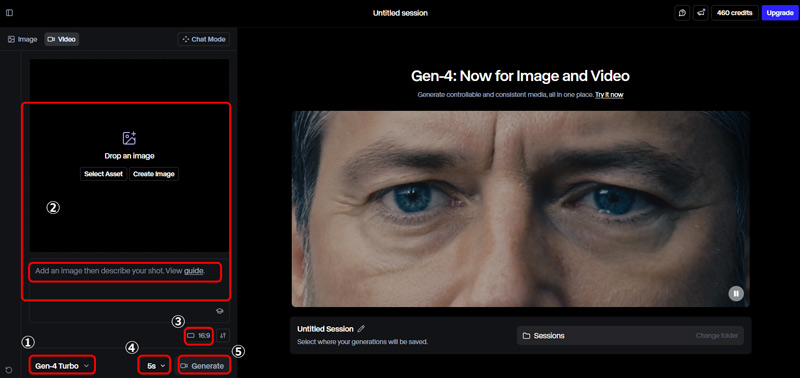Click the Sessions folder field
This screenshot has height=378, width=800.
click(x=630, y=336)
